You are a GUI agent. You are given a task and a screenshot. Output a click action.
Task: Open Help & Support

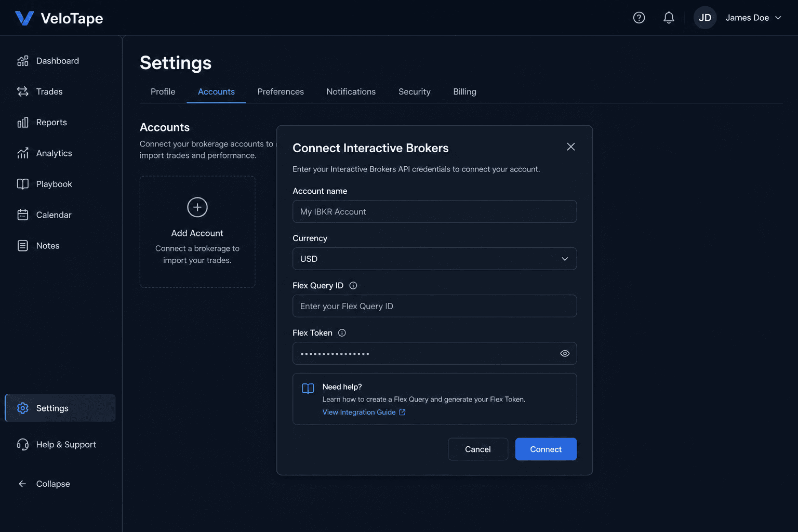point(66,445)
